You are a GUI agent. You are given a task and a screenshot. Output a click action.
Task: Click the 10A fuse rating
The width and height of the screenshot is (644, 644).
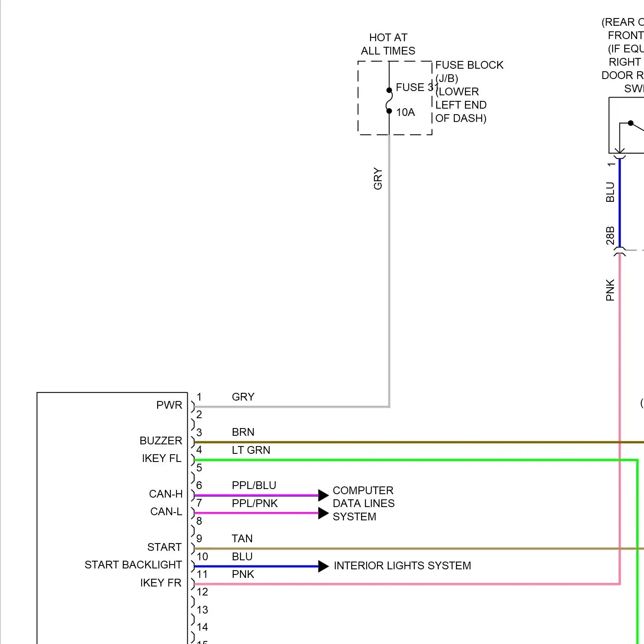(405, 112)
